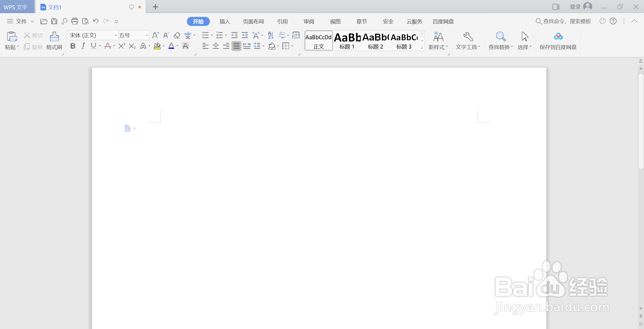The height and width of the screenshot is (329, 644).
Task: Click the search commands field 查找命令
Action: click(x=567, y=21)
